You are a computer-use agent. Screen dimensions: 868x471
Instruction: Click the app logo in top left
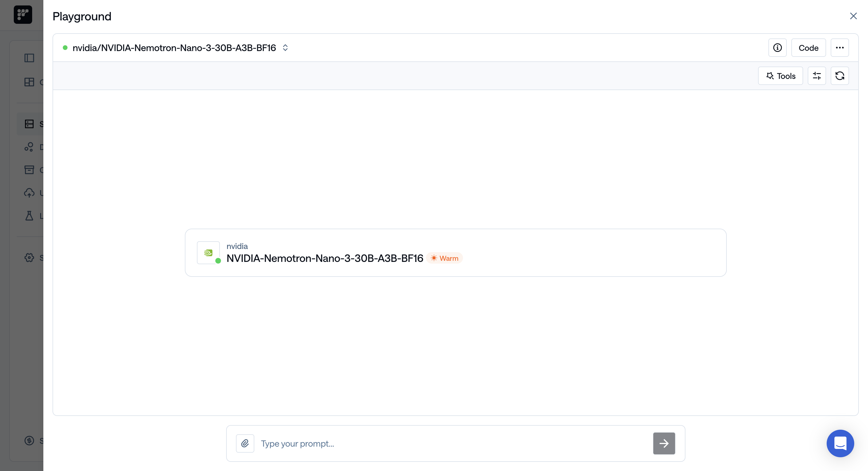coord(23,15)
